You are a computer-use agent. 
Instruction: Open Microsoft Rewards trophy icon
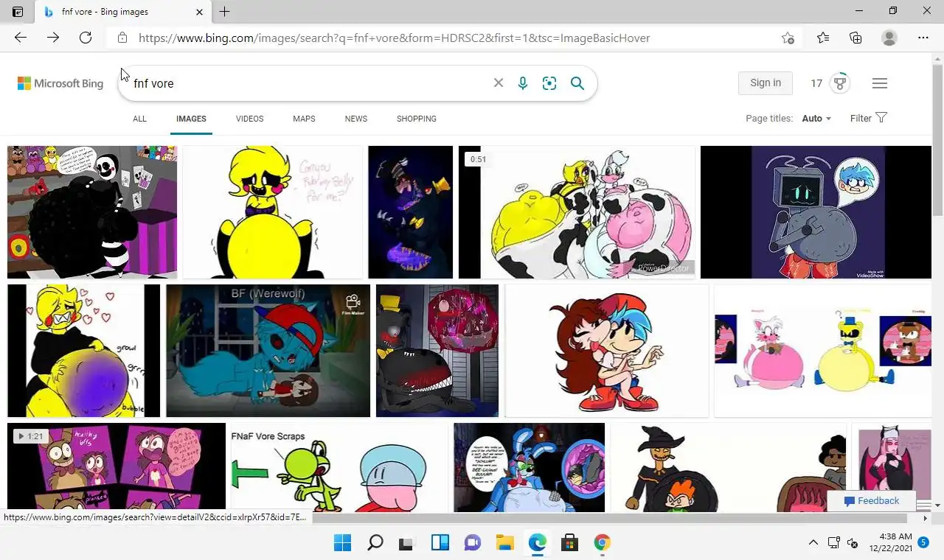pos(839,83)
